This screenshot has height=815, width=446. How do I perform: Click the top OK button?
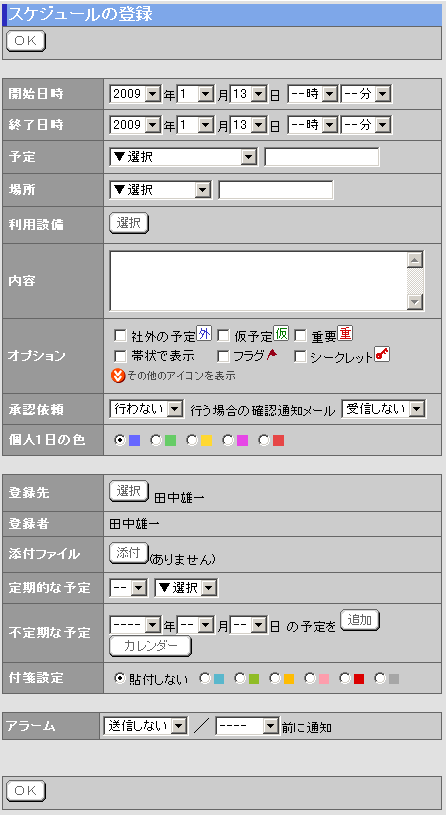click(25, 41)
